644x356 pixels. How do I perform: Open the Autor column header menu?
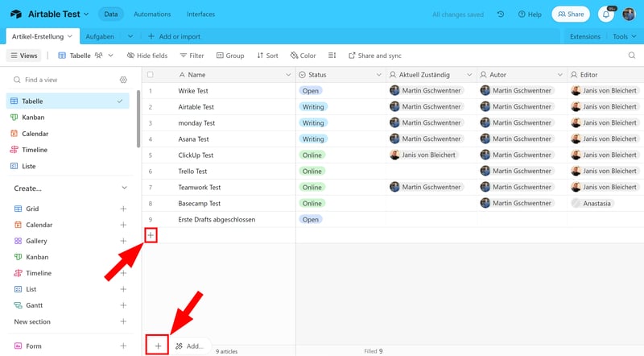(559, 75)
